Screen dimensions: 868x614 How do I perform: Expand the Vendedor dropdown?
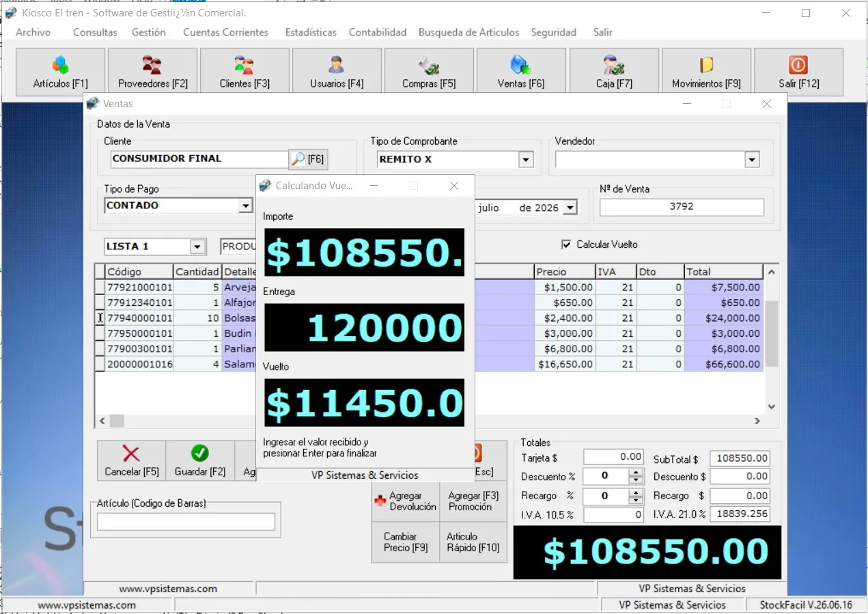coord(752,160)
